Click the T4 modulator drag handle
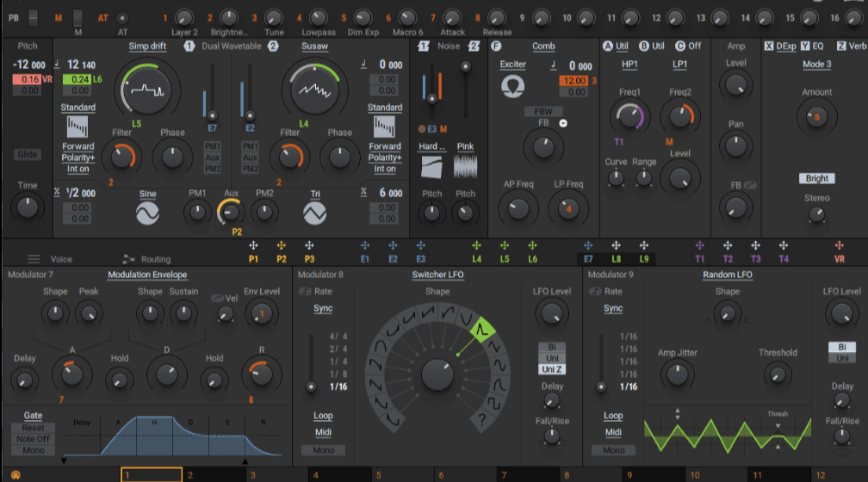This screenshot has width=868, height=482. click(x=784, y=245)
